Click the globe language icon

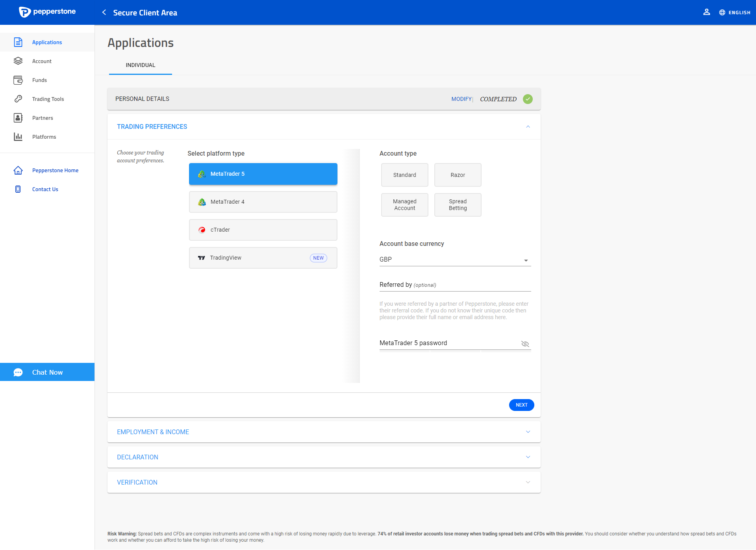click(x=722, y=13)
